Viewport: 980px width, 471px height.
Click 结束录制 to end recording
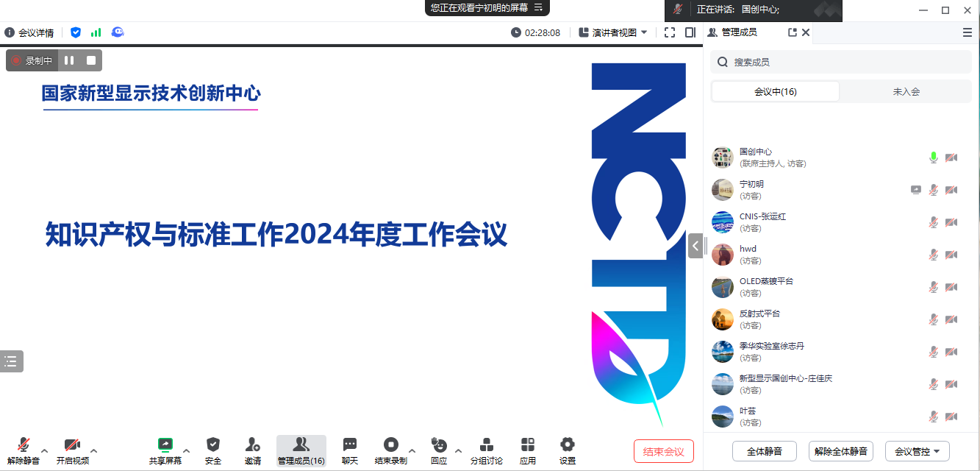pos(391,450)
